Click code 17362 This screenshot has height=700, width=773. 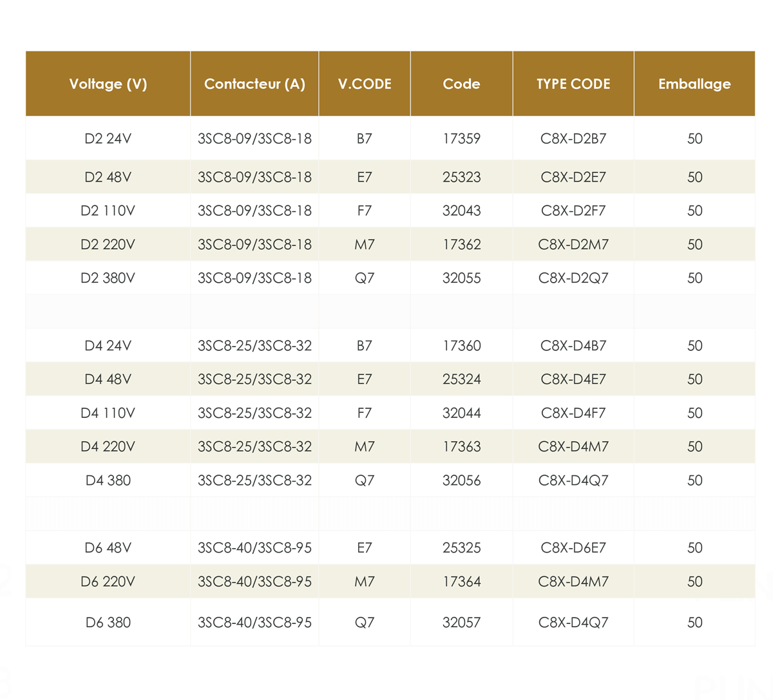click(461, 245)
